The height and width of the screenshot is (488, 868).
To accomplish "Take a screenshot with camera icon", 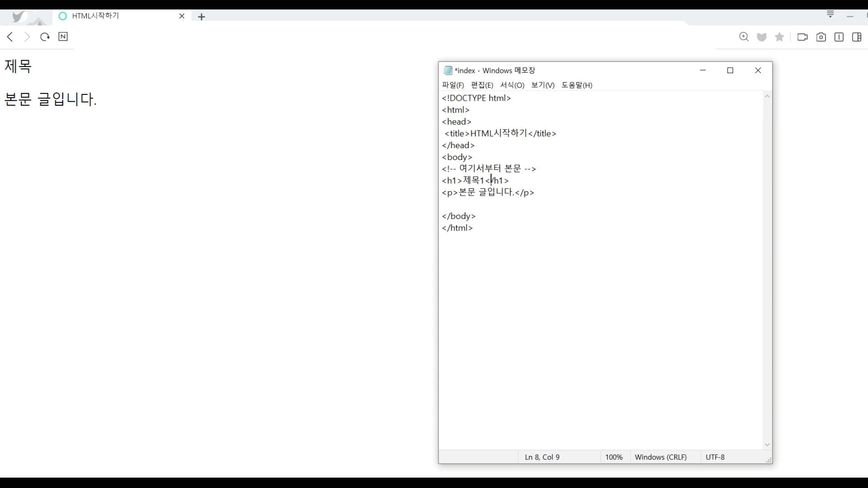I will pyautogui.click(x=821, y=37).
